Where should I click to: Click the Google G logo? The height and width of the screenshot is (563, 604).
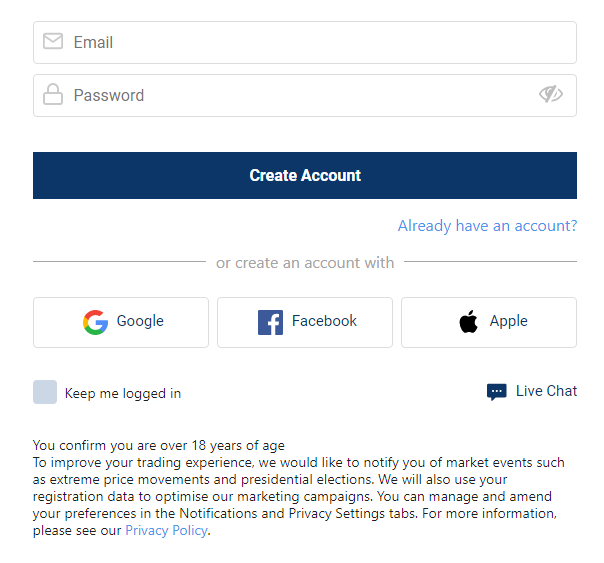96,322
